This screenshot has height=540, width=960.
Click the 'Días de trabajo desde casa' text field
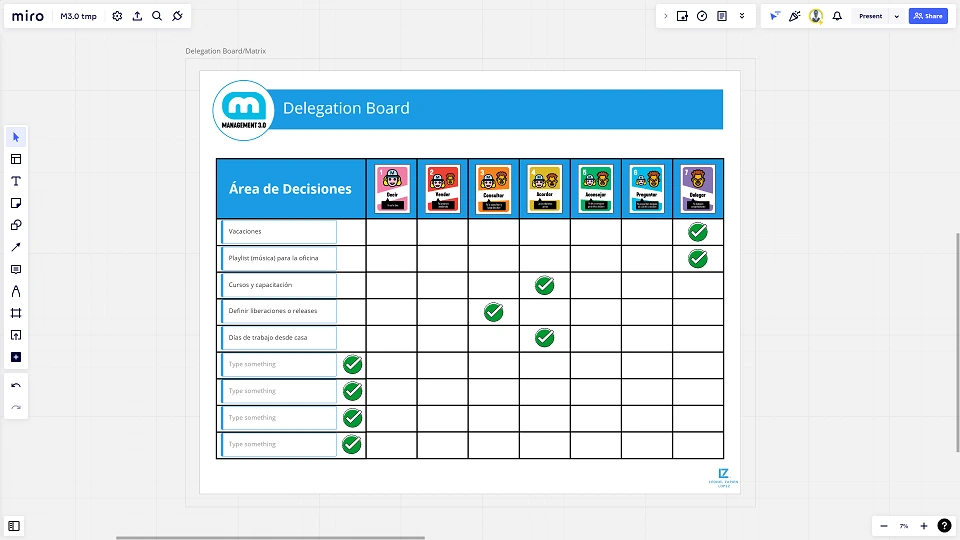(279, 338)
